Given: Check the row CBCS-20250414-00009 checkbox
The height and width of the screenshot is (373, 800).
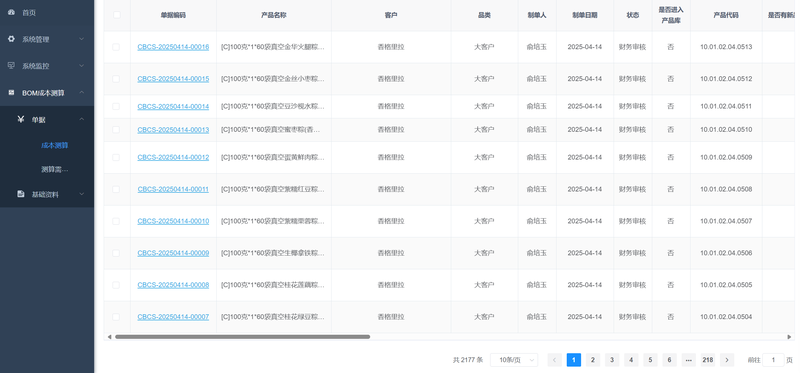Looking at the screenshot, I should 116,253.
